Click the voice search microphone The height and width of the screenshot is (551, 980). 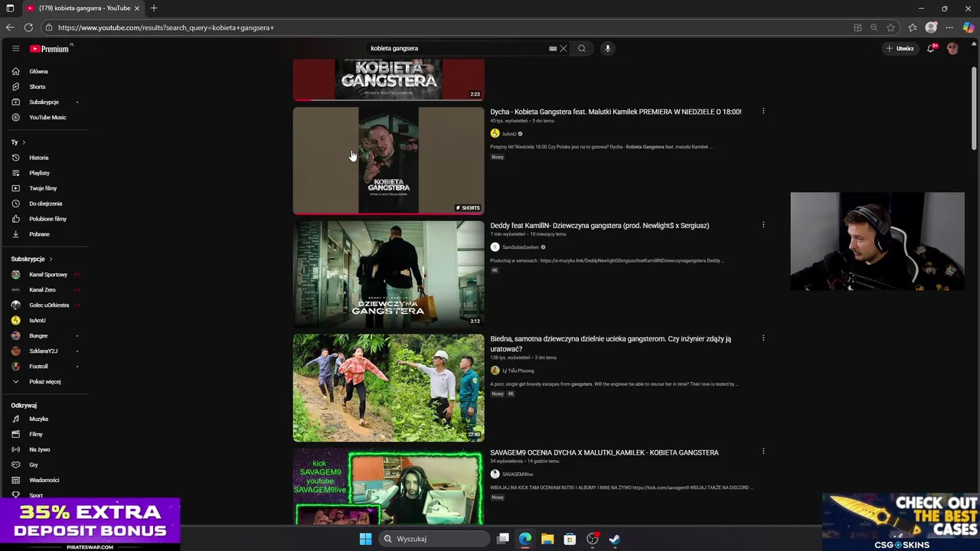608,48
